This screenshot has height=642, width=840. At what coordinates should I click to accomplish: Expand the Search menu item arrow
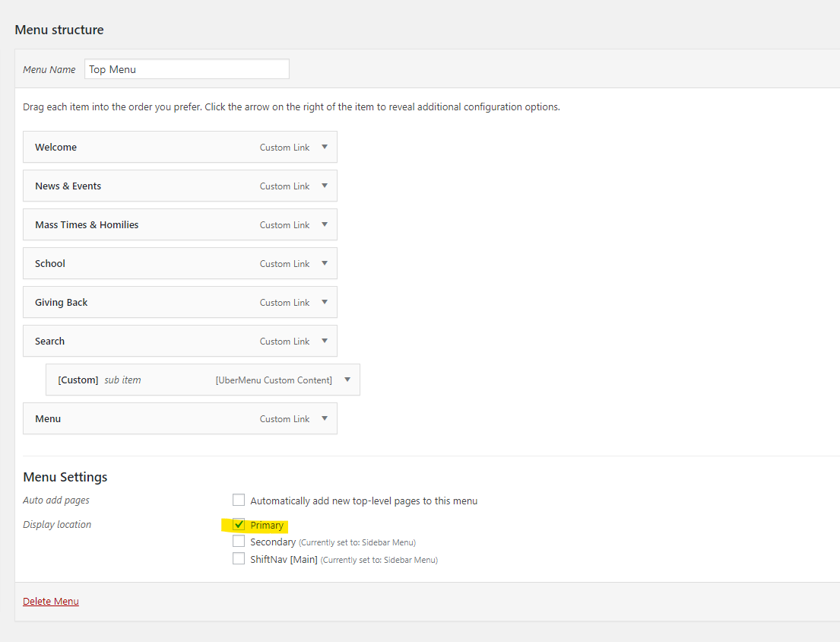click(325, 341)
